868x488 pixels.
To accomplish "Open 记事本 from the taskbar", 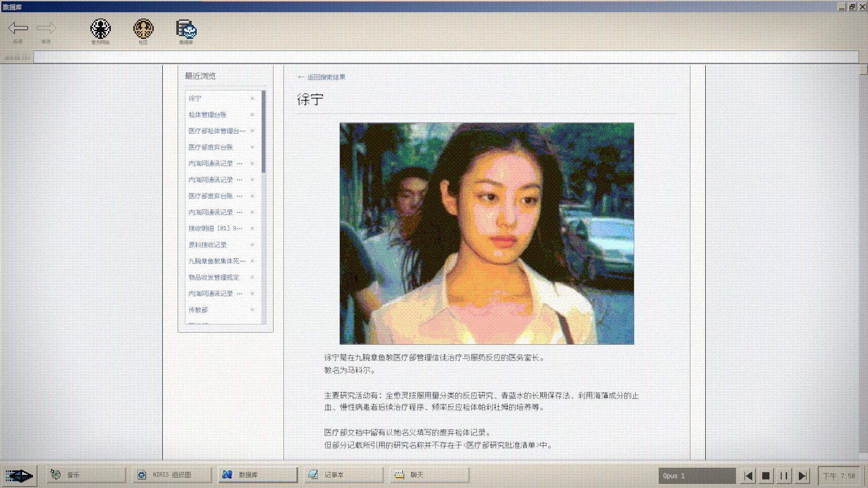I will click(344, 475).
